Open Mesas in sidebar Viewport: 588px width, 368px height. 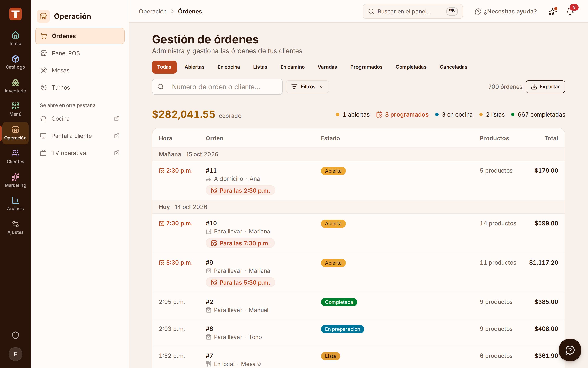(x=80, y=70)
